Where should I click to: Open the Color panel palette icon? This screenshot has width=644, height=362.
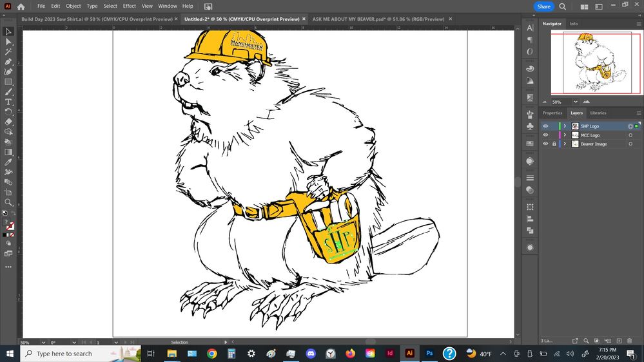click(x=531, y=68)
